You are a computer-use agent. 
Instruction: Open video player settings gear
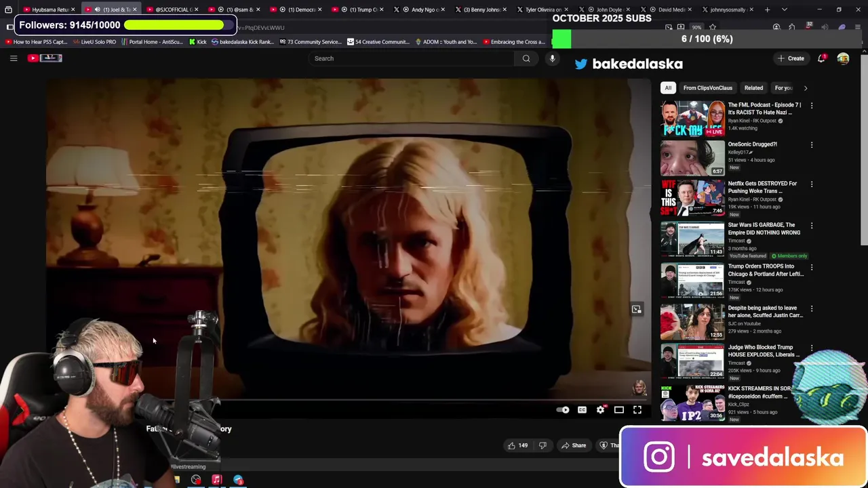(600, 409)
